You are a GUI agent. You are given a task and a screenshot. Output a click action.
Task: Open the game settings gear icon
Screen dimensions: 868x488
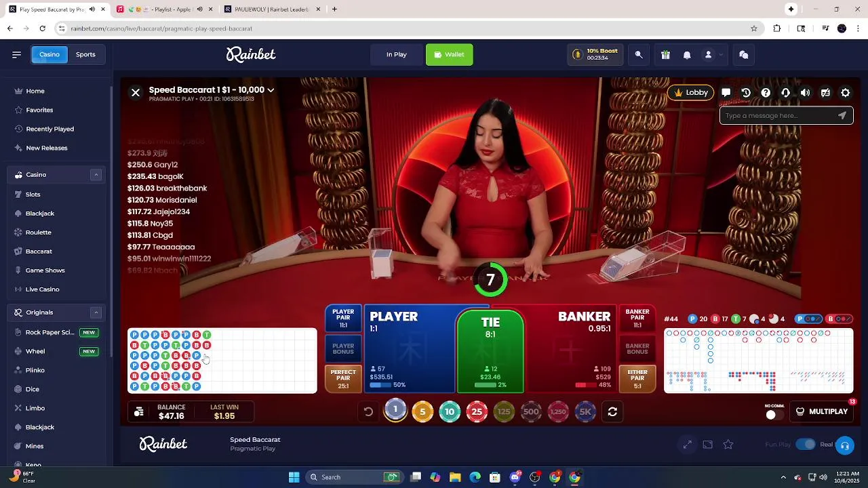(x=845, y=93)
